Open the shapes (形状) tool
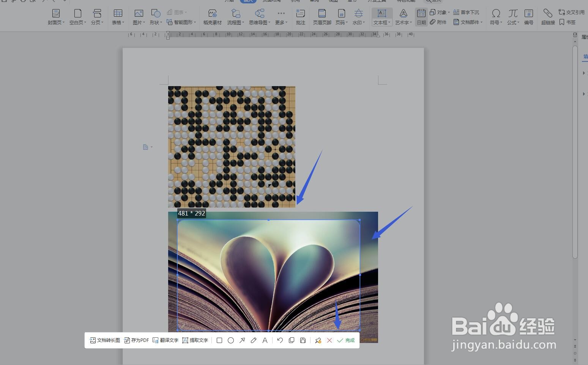This screenshot has height=365, width=588. click(x=156, y=17)
